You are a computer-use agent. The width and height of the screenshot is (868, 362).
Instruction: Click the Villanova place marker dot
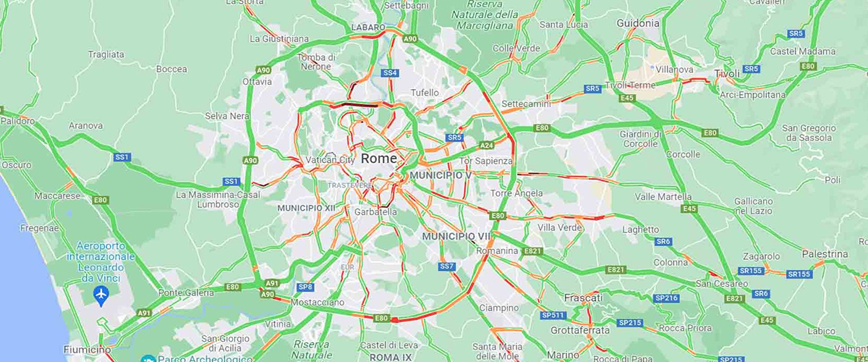tap(652, 67)
